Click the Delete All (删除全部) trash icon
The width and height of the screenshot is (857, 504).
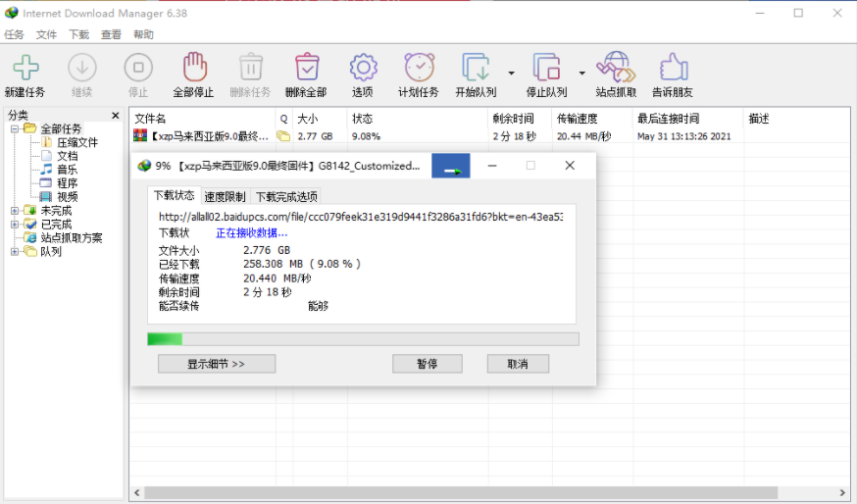[x=305, y=68]
